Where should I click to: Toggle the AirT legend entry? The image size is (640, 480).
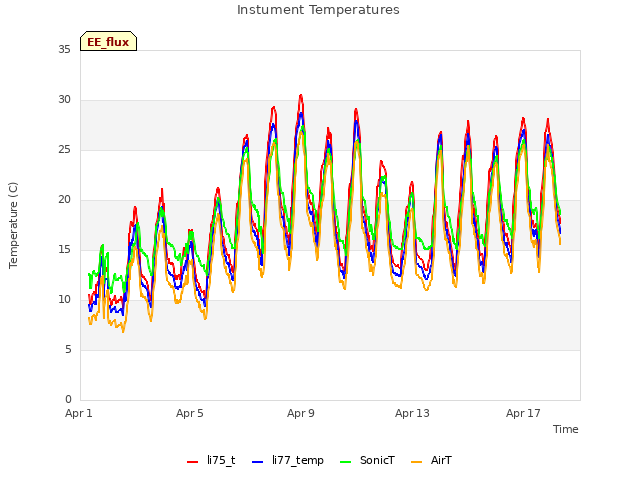click(x=431, y=460)
